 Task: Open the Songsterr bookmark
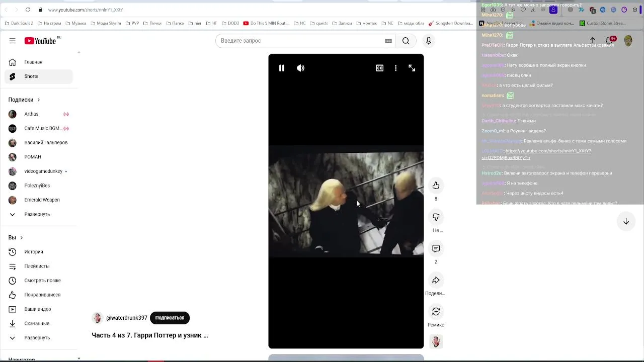(x=451, y=23)
